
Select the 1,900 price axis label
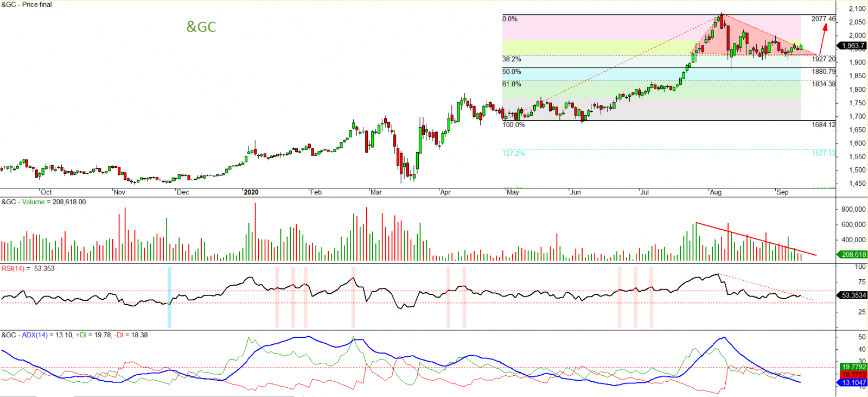pyautogui.click(x=857, y=62)
